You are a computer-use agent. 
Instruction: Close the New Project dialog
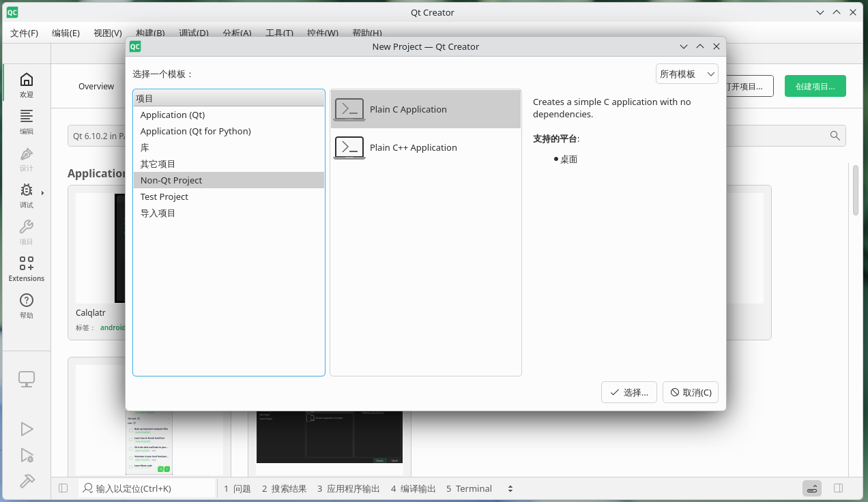717,46
